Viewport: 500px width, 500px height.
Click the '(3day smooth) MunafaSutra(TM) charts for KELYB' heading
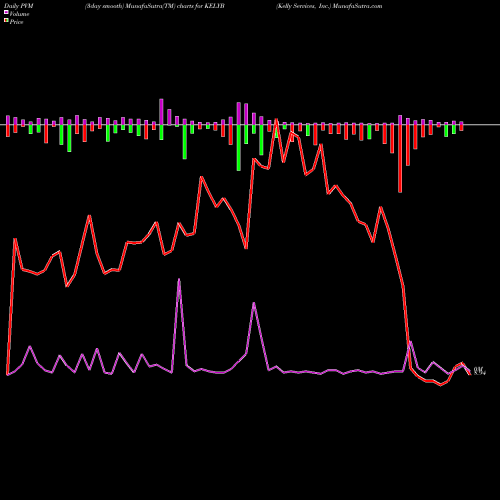coord(155,6)
